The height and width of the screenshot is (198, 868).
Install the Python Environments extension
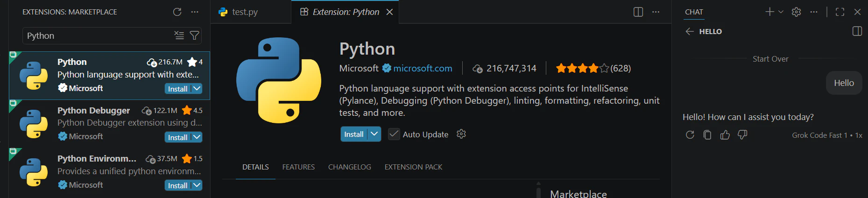177,185
